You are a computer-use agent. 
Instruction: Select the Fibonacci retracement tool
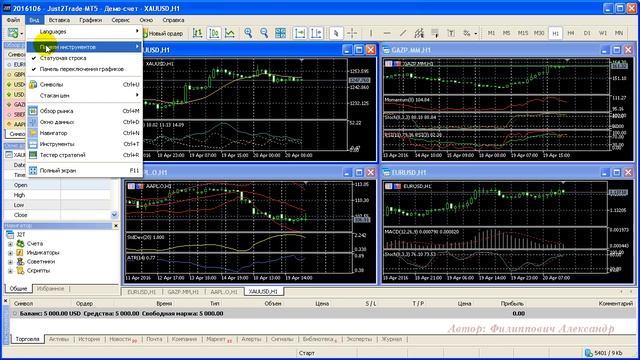435,33
